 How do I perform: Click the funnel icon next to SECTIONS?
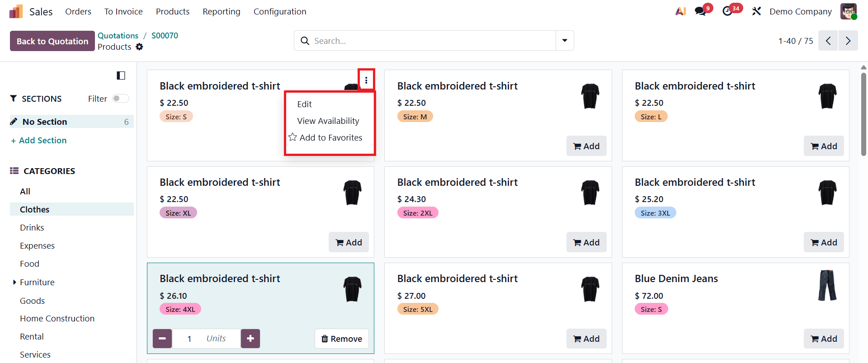(13, 98)
